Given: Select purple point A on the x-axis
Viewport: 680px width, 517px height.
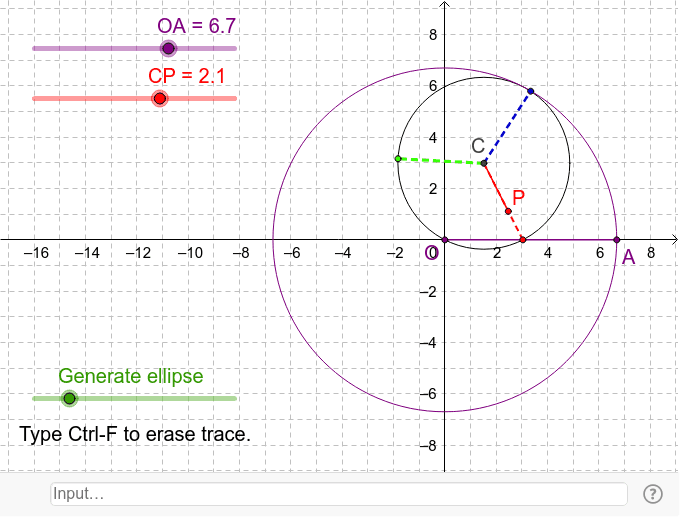Looking at the screenshot, I should point(617,239).
